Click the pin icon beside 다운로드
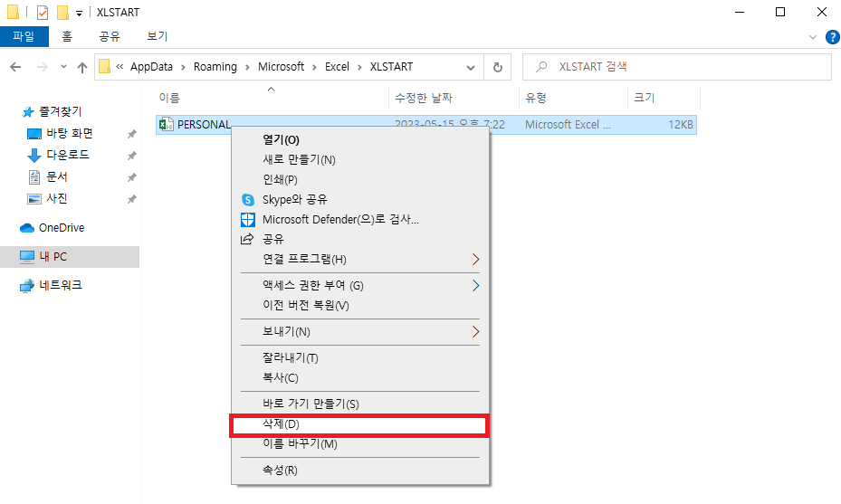The image size is (841, 504). (x=131, y=156)
